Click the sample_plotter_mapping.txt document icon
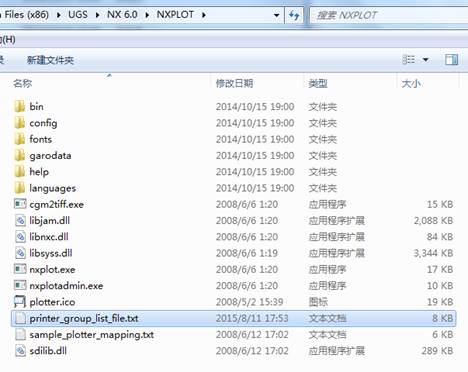The width and height of the screenshot is (468, 372). pyautogui.click(x=20, y=334)
